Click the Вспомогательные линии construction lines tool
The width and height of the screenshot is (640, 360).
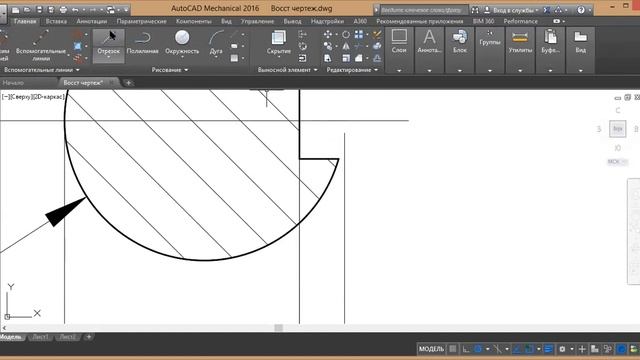[x=40, y=45]
